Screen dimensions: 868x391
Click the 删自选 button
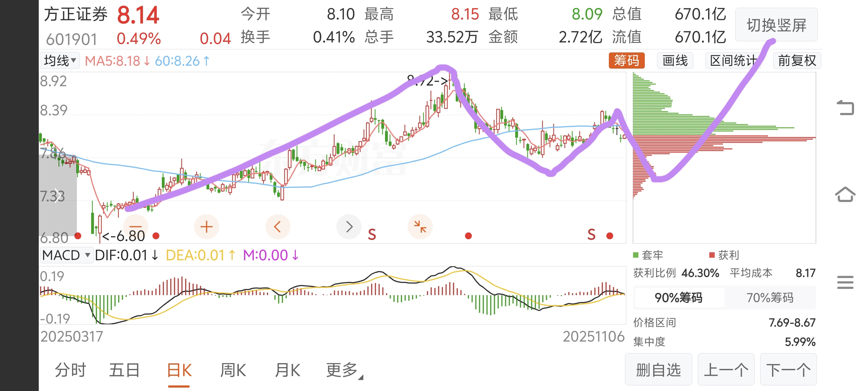pos(658,370)
